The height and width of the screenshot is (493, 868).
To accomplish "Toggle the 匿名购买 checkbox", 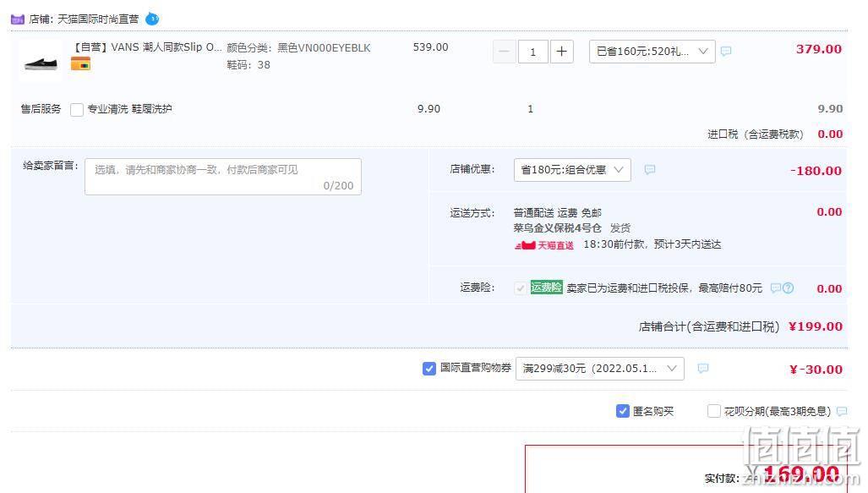I will pos(623,411).
